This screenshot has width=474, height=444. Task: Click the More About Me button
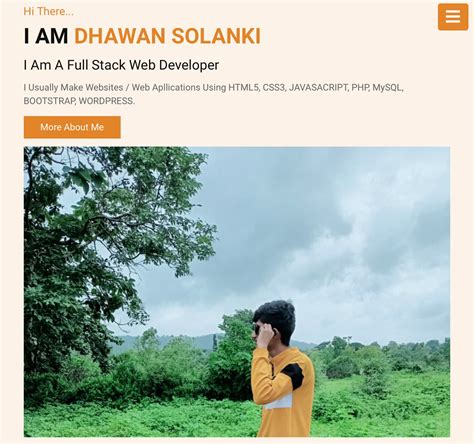tap(72, 127)
